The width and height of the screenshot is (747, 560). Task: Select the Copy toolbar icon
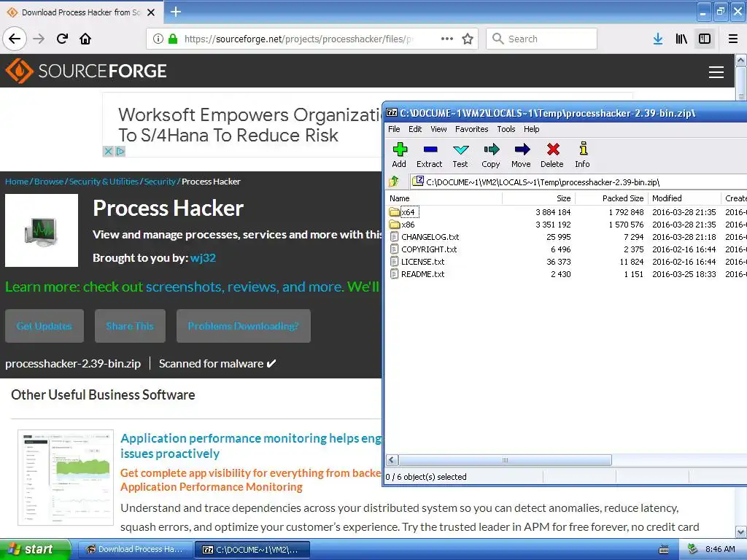click(491, 155)
